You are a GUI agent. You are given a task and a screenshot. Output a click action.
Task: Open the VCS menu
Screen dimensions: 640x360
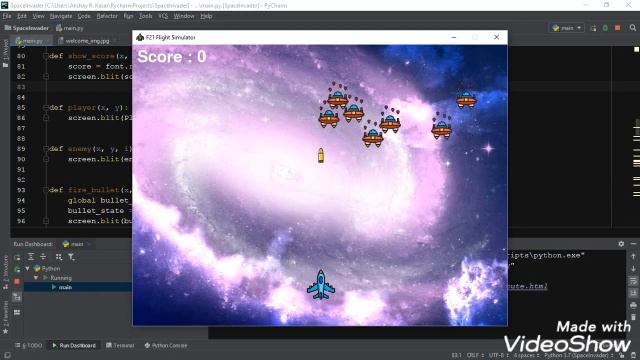(163, 16)
